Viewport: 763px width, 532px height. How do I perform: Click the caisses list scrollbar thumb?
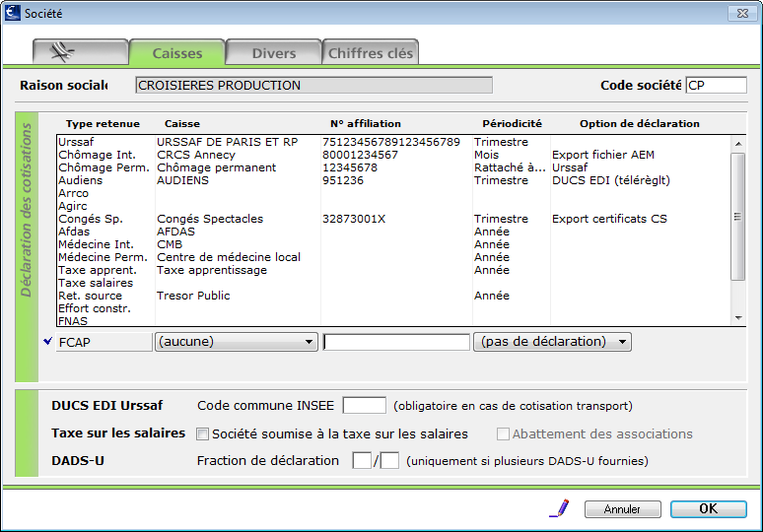738,217
